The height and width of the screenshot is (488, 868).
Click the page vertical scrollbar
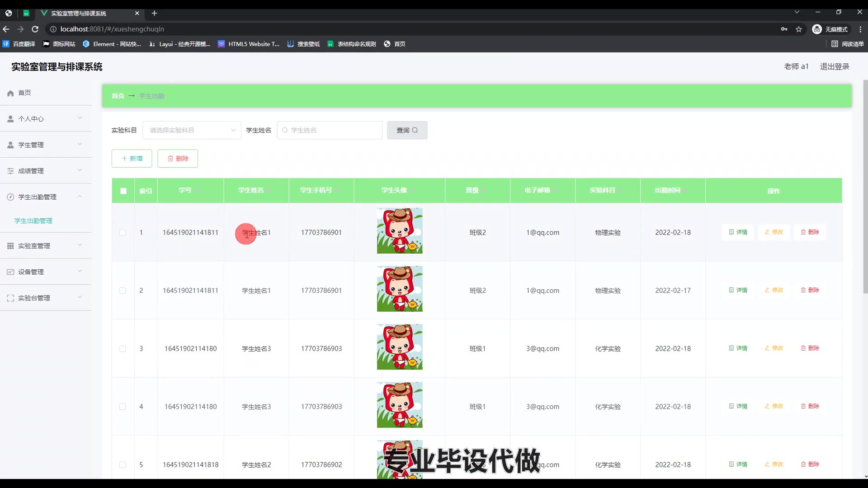coord(865,186)
